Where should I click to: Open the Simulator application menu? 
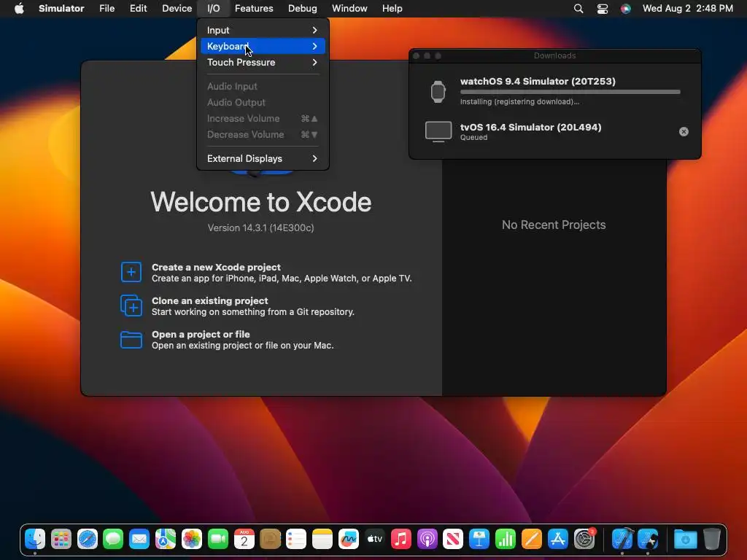(x=61, y=8)
